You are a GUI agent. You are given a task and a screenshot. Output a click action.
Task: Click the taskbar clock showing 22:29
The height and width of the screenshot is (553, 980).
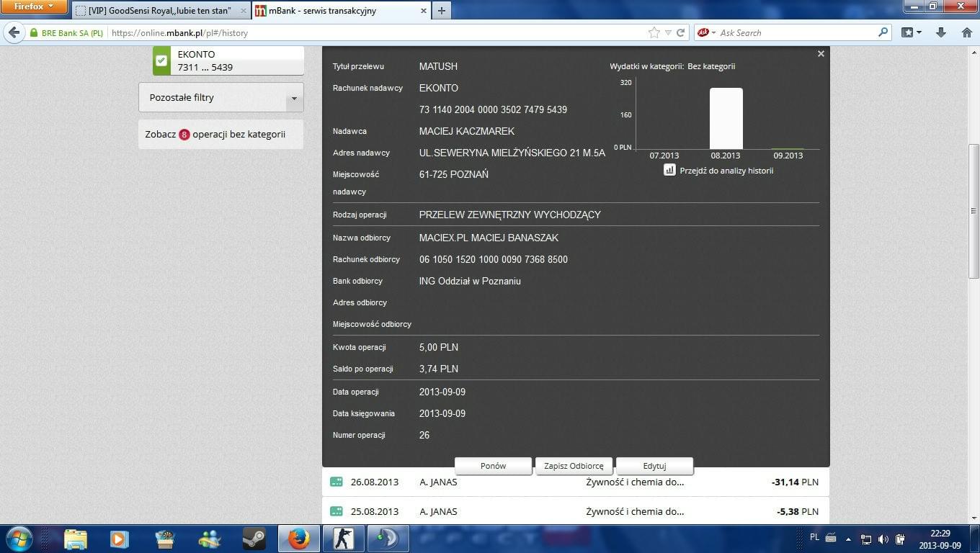940,539
